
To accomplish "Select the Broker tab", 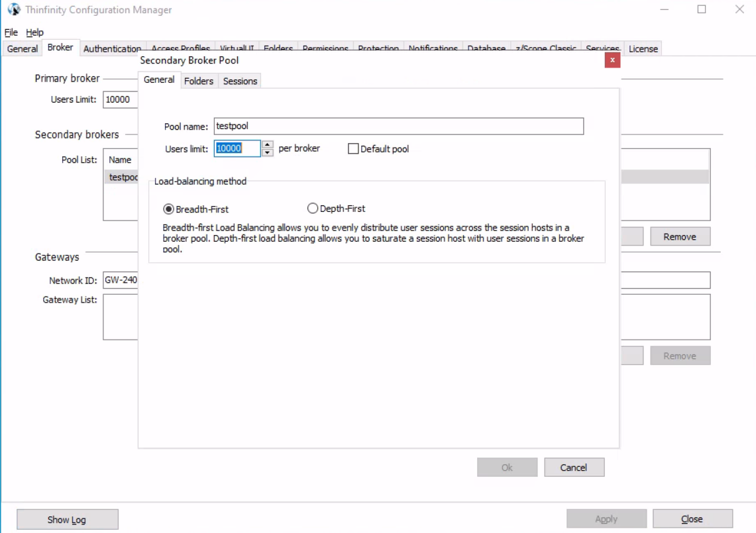I will [x=60, y=47].
